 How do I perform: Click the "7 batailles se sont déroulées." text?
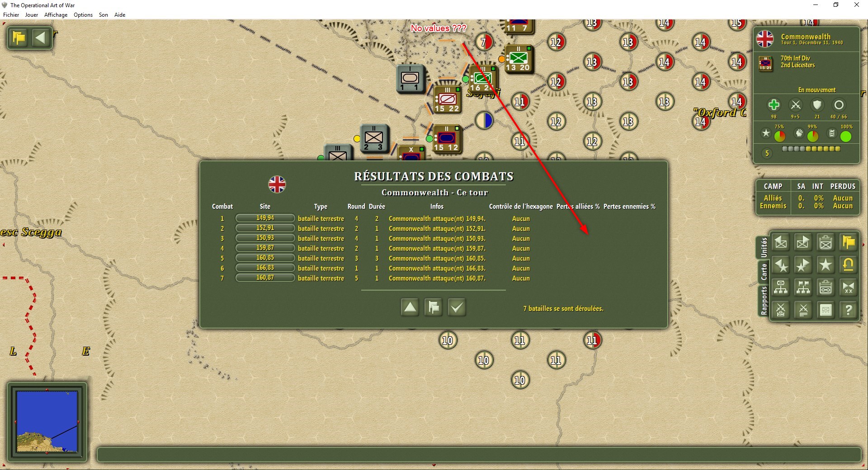[x=563, y=309]
